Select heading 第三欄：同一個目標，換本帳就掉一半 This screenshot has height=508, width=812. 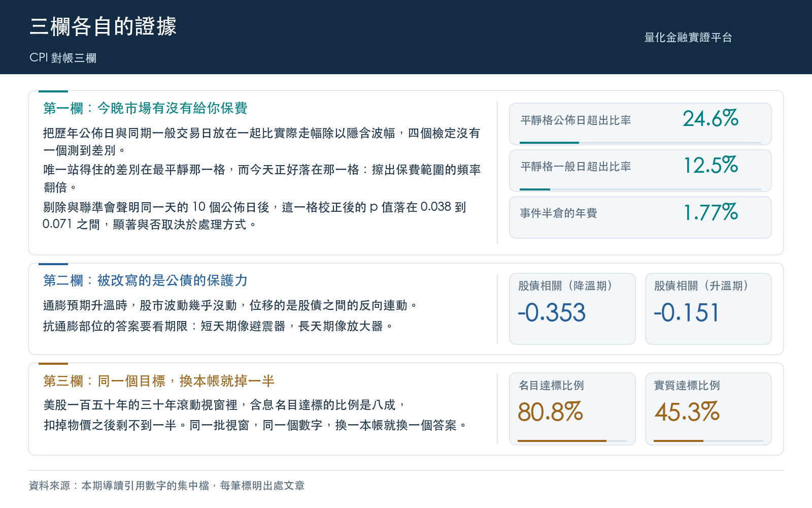[x=159, y=381]
